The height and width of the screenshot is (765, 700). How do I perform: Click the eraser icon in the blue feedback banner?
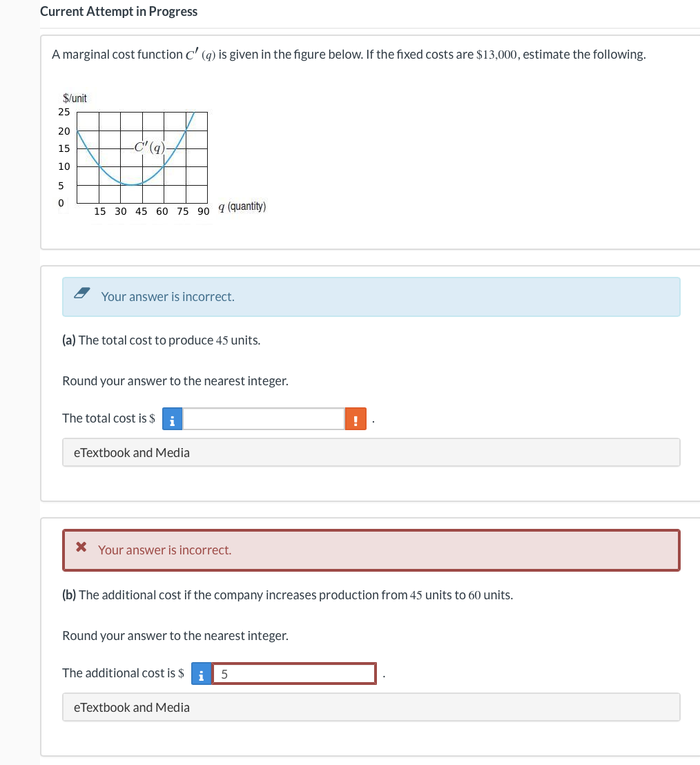click(81, 292)
